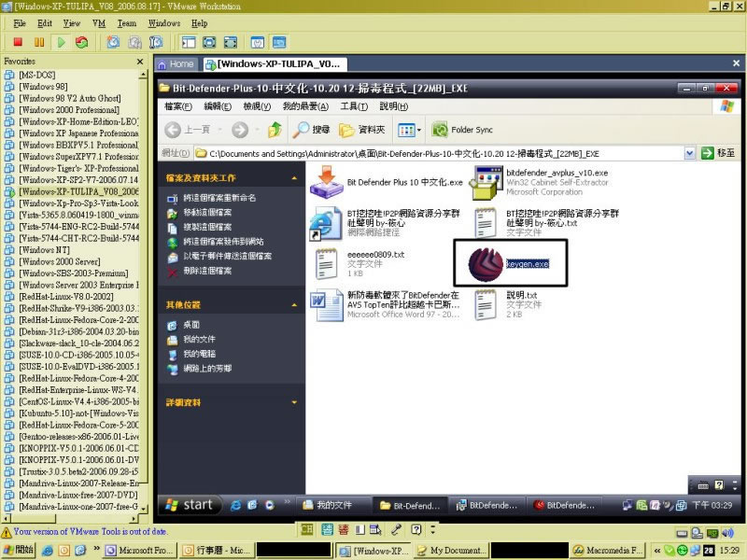Collapse the 其他位置 panel
The width and height of the screenshot is (747, 560).
click(x=294, y=305)
